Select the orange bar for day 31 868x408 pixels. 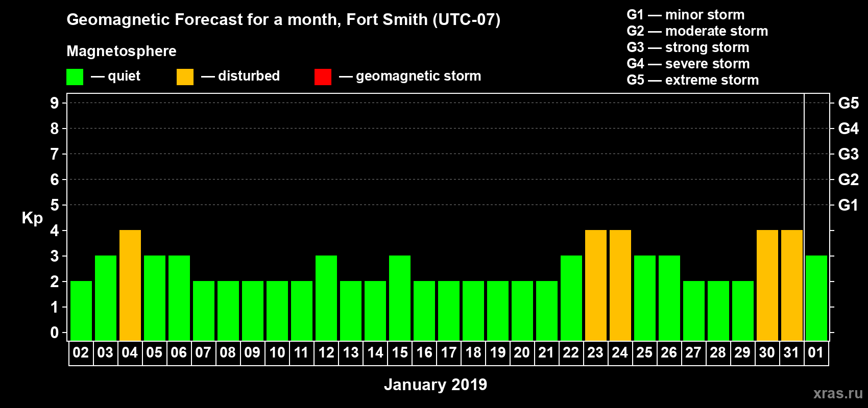point(792,286)
